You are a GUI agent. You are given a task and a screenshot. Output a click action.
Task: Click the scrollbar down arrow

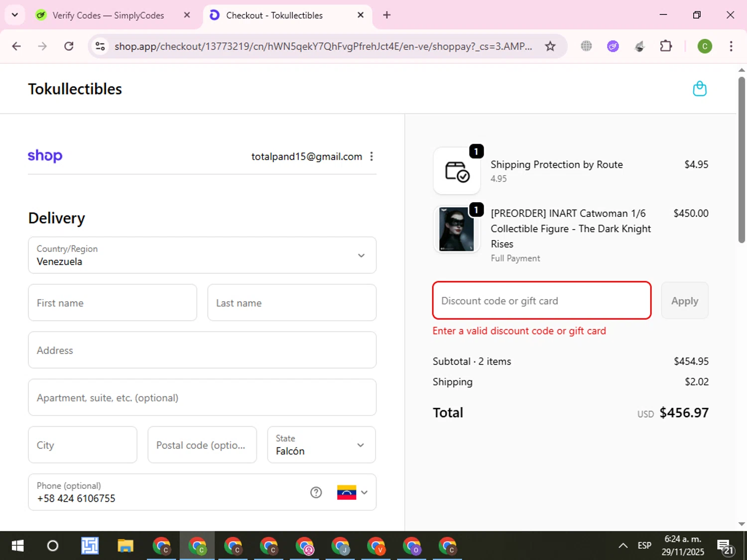click(742, 524)
